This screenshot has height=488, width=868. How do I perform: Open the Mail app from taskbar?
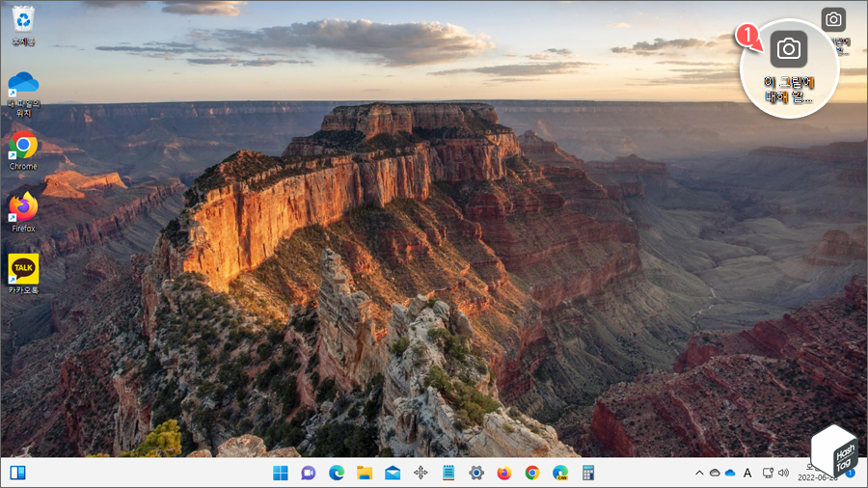tap(393, 473)
